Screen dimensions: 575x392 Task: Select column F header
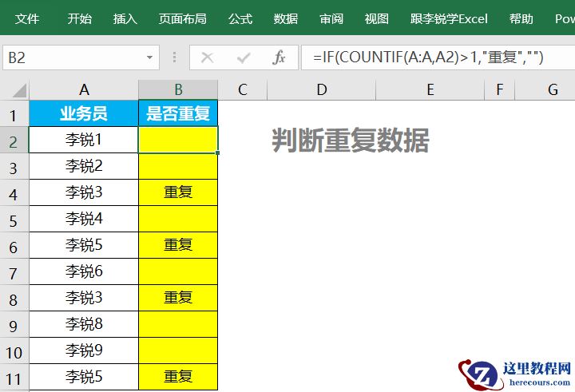pyautogui.click(x=499, y=90)
